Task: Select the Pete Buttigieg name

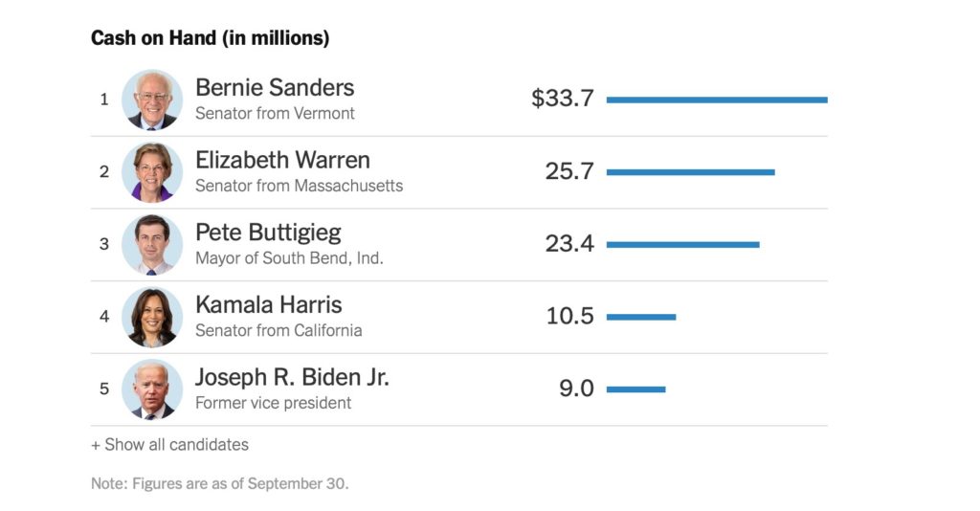Action: [x=268, y=233]
